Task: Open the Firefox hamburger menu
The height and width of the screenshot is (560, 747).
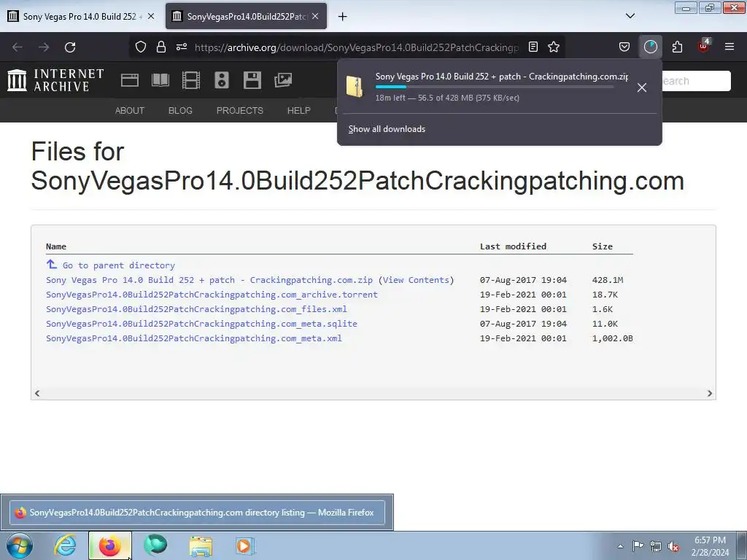Action: [729, 47]
